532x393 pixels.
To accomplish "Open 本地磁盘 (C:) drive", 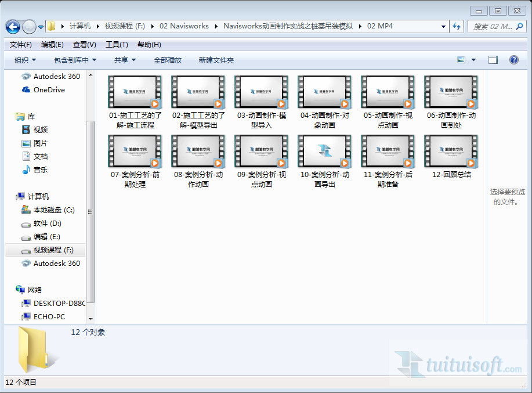I will click(x=48, y=210).
